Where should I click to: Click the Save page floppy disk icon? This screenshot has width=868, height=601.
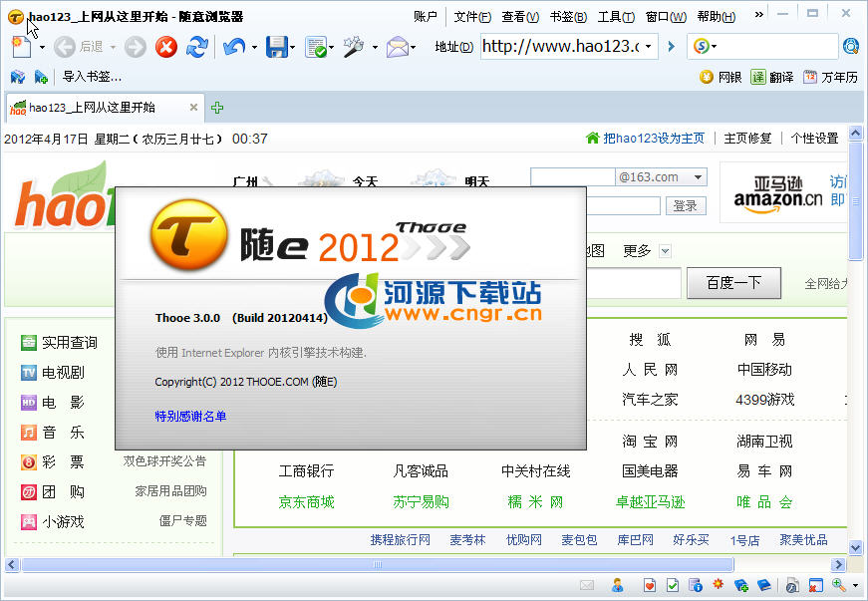276,47
